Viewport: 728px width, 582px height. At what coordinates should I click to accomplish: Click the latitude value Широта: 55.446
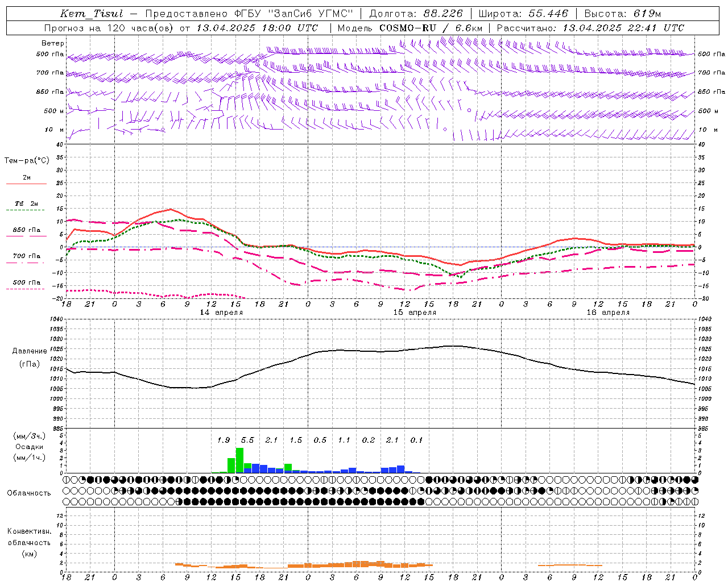click(x=523, y=14)
